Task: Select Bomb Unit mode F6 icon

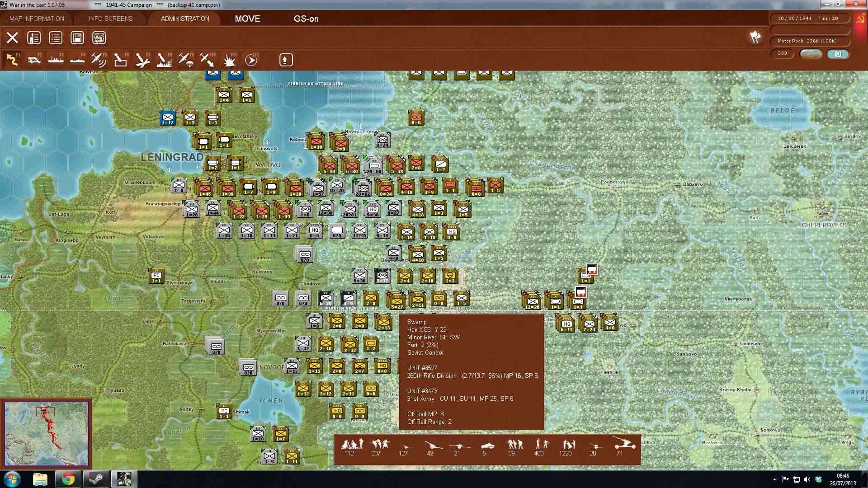Action: pyautogui.click(x=121, y=60)
